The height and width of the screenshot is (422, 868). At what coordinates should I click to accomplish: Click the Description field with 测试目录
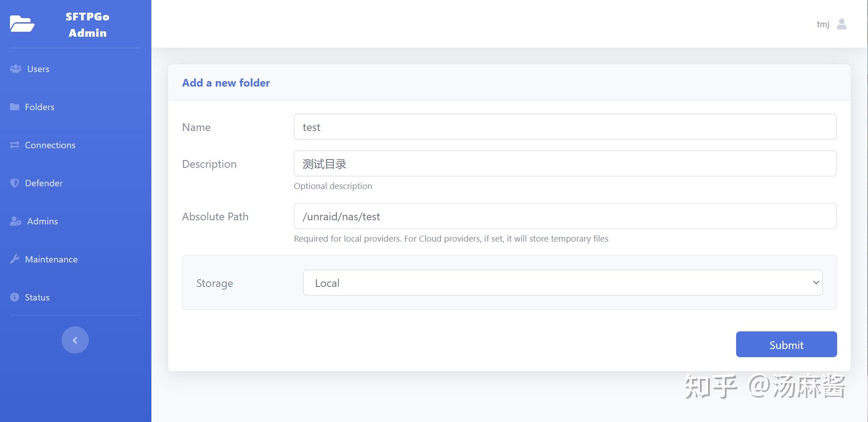pyautogui.click(x=564, y=163)
